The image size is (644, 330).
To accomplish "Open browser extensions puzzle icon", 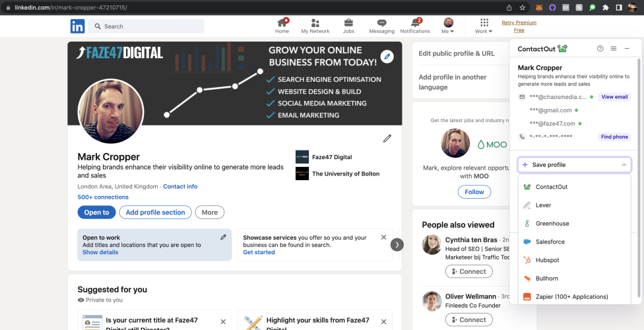I will [605, 7].
